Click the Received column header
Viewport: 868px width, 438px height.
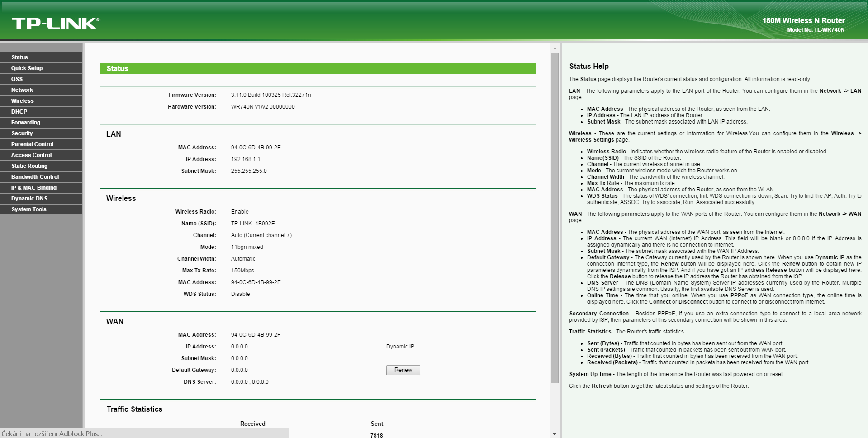point(253,424)
